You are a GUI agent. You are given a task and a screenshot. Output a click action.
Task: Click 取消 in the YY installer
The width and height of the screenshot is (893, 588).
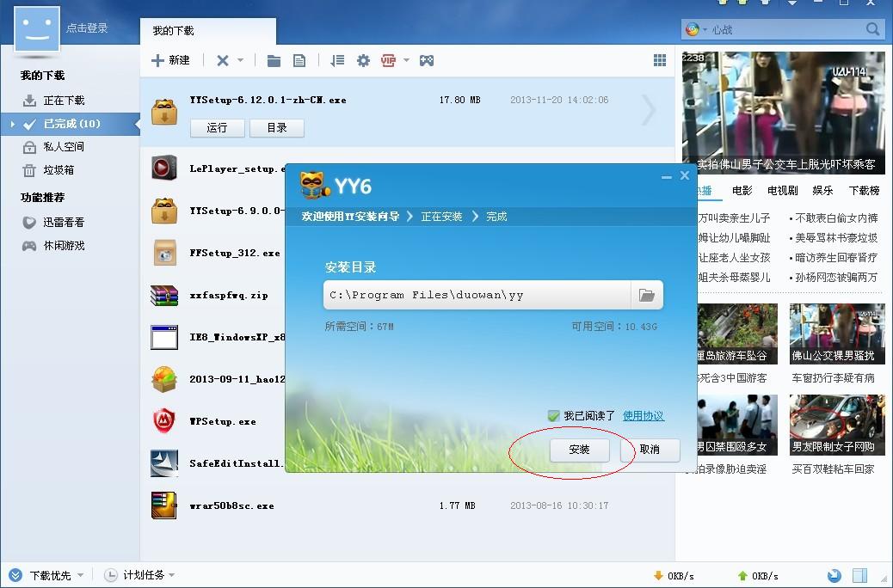click(650, 450)
